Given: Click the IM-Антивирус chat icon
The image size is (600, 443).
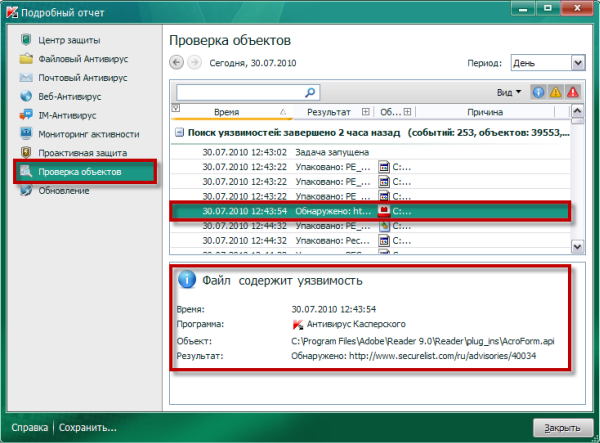Looking at the screenshot, I should point(26,115).
